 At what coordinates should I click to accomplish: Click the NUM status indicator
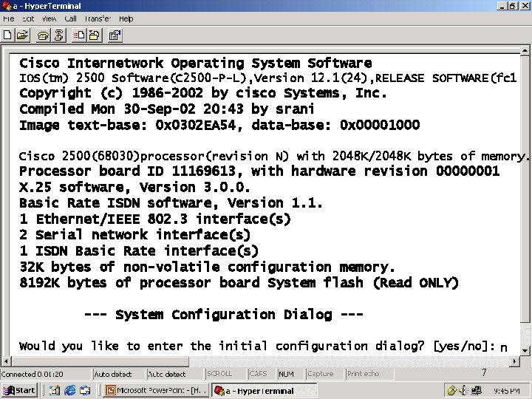pos(286,374)
